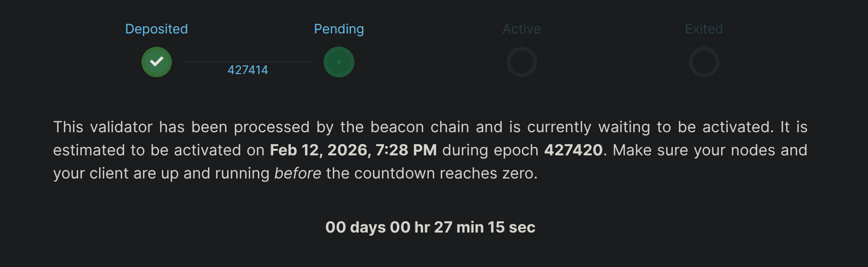Viewport: 868px width, 267px height.
Task: Select the Active step label
Action: point(521,29)
